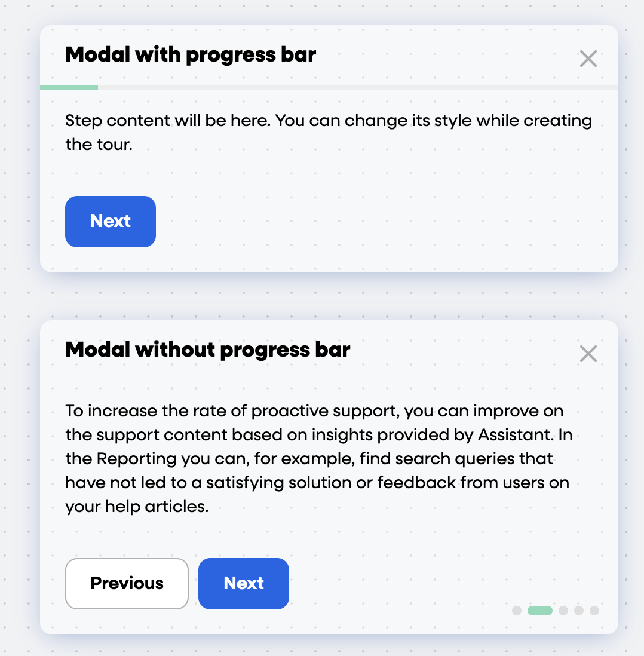Click dotted background between the two modals
The image size is (644, 656).
[329, 296]
